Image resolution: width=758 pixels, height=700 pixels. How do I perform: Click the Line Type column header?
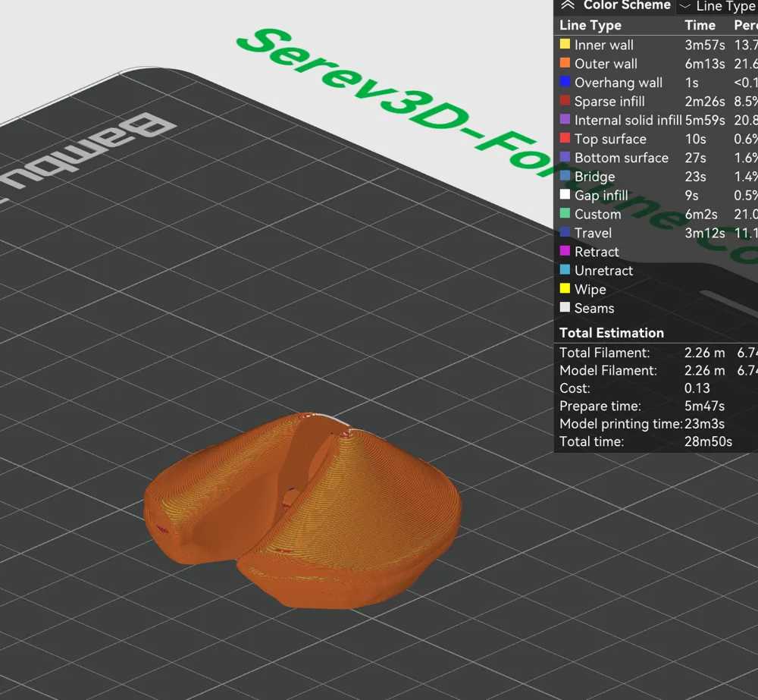pos(590,25)
